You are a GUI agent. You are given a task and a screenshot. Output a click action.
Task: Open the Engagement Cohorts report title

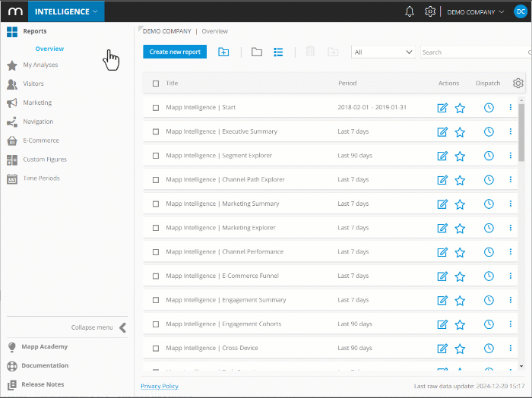[x=223, y=324]
